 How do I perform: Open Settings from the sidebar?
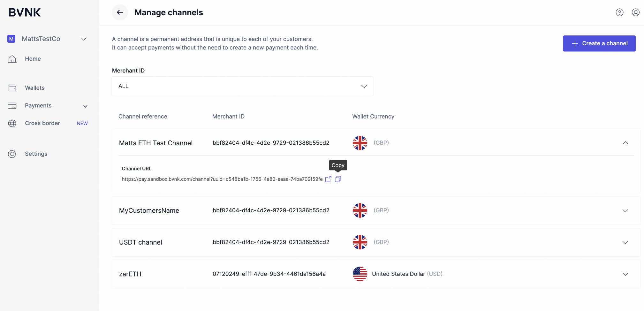click(36, 154)
